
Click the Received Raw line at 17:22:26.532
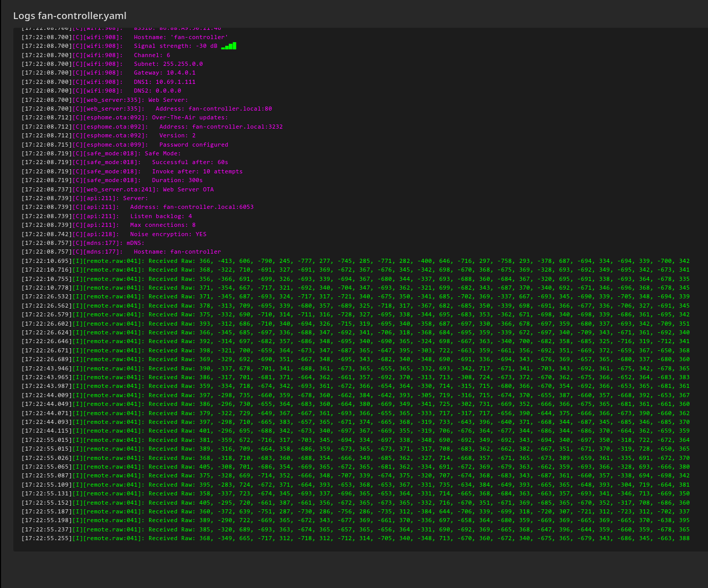coord(356,296)
